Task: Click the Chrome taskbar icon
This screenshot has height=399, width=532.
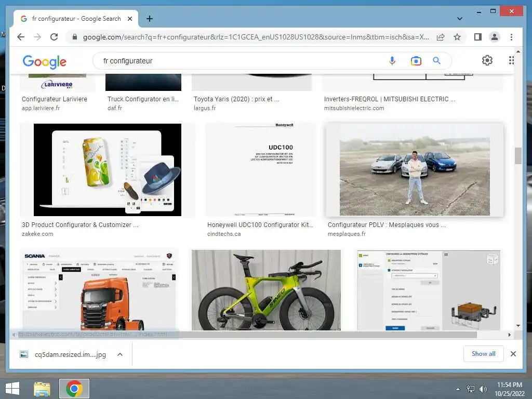Action: tap(74, 389)
